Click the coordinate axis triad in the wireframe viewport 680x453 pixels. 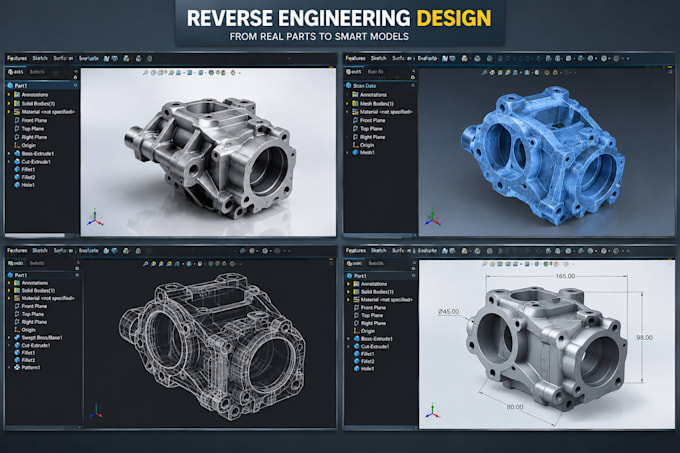(96, 411)
